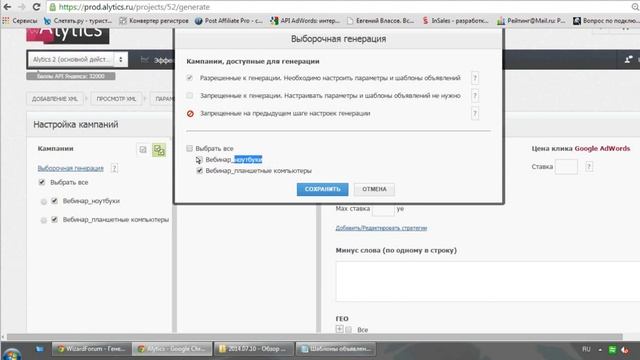
Task: Click help icon for Разрешенные к генерации
Action: tap(475, 78)
